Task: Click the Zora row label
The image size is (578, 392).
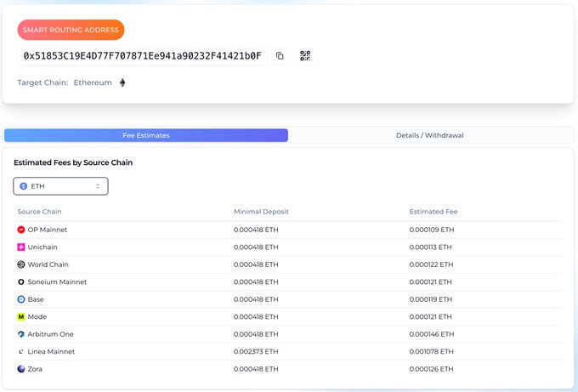Action: tap(35, 369)
